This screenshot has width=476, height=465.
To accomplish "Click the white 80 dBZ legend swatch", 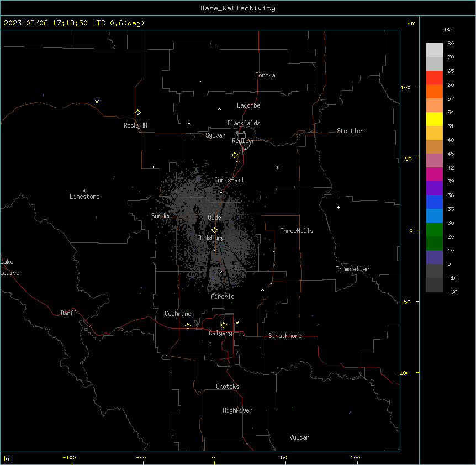I will [434, 50].
